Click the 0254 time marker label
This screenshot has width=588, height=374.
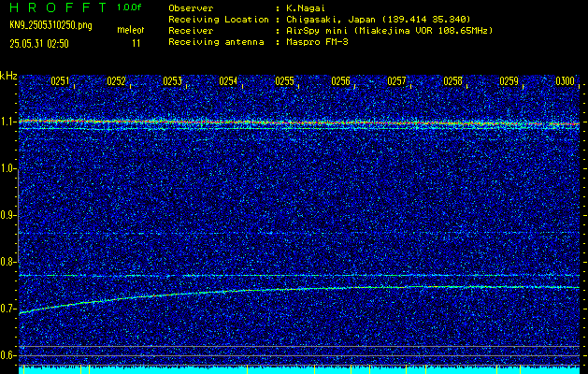pos(228,81)
